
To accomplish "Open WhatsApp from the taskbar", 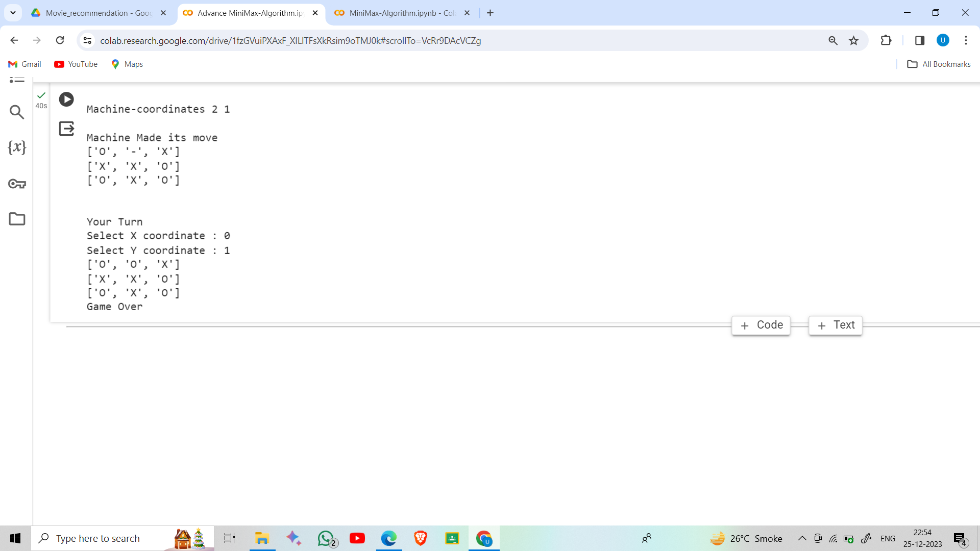I will pos(327,538).
